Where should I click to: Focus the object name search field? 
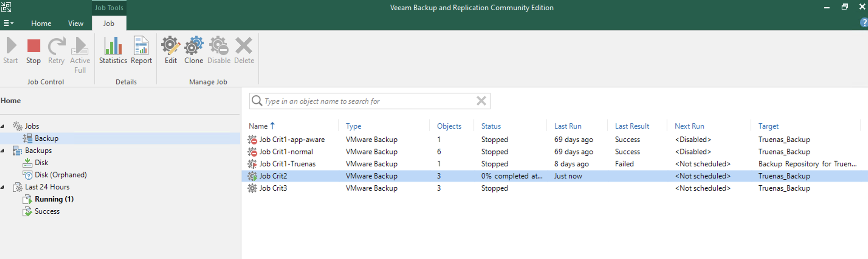369,101
